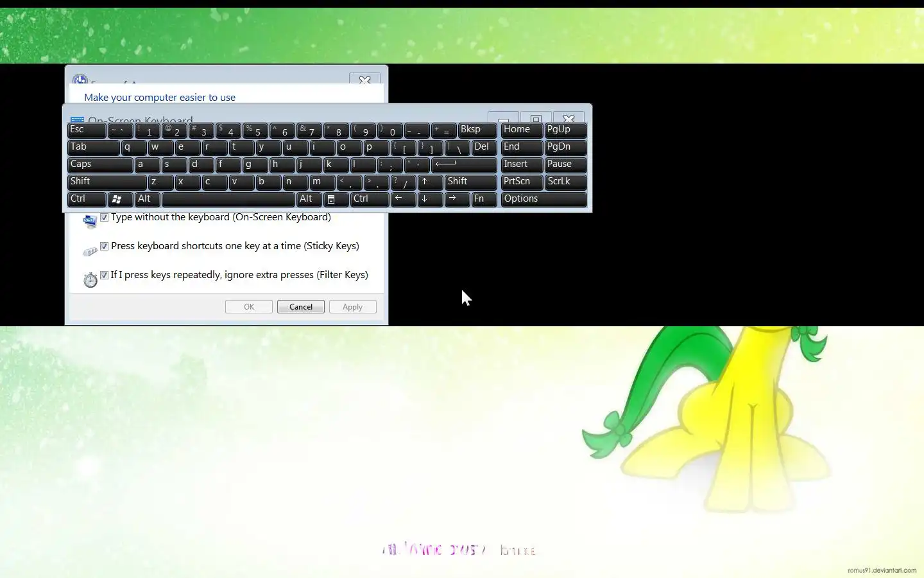
Task: Click the right arrow key
Action: coord(458,200)
